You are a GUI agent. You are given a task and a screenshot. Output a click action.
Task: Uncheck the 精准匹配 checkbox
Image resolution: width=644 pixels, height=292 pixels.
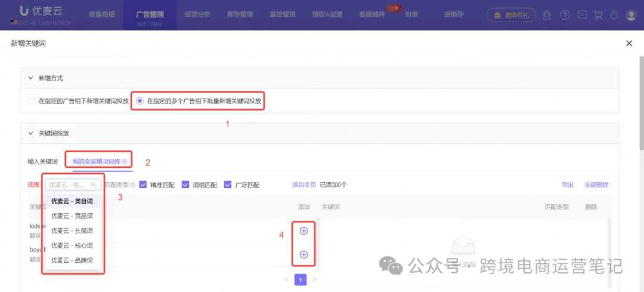coord(143,185)
